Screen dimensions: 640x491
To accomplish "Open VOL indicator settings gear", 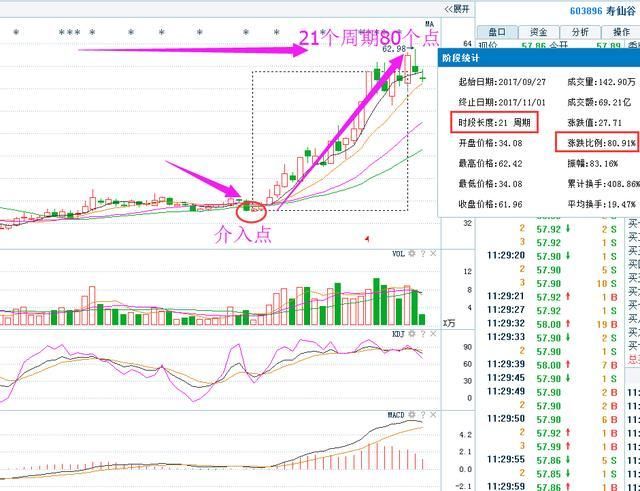I will 412,254.
